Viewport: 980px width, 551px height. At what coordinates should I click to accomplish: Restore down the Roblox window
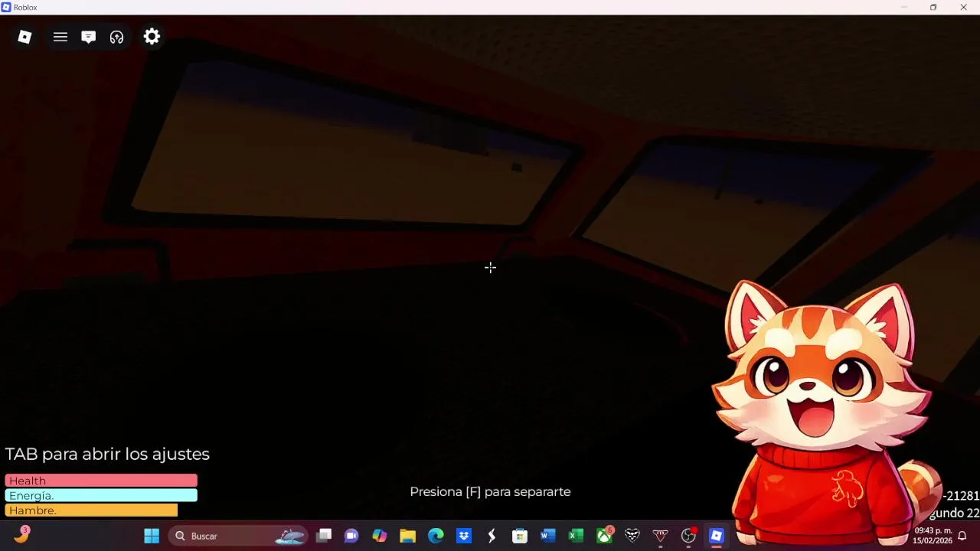(x=933, y=7)
